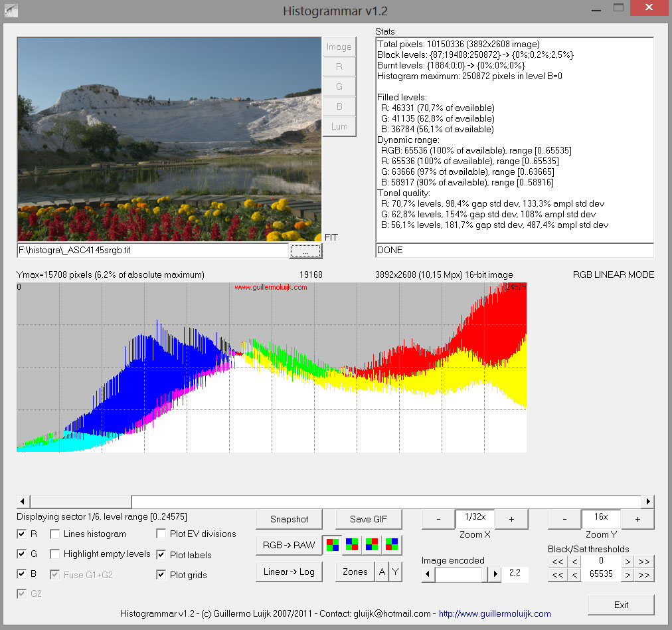Enable Highlight empty levels checkbox
This screenshot has height=630, width=672.
(x=55, y=554)
